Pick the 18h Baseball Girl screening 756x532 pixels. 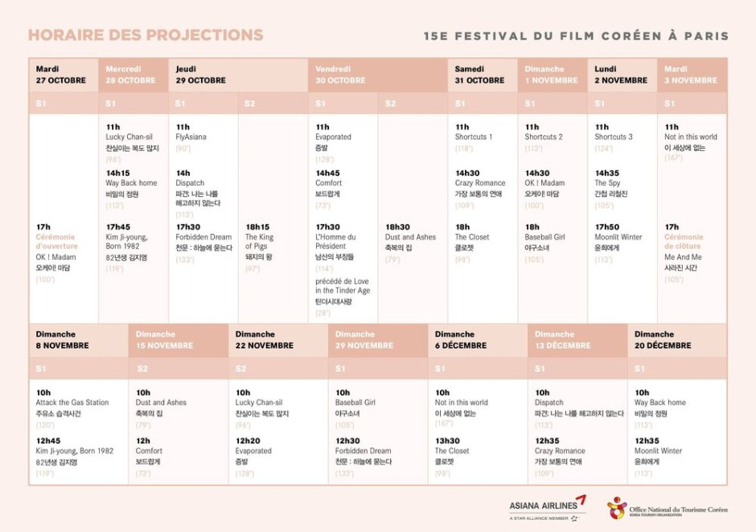pyautogui.click(x=545, y=237)
